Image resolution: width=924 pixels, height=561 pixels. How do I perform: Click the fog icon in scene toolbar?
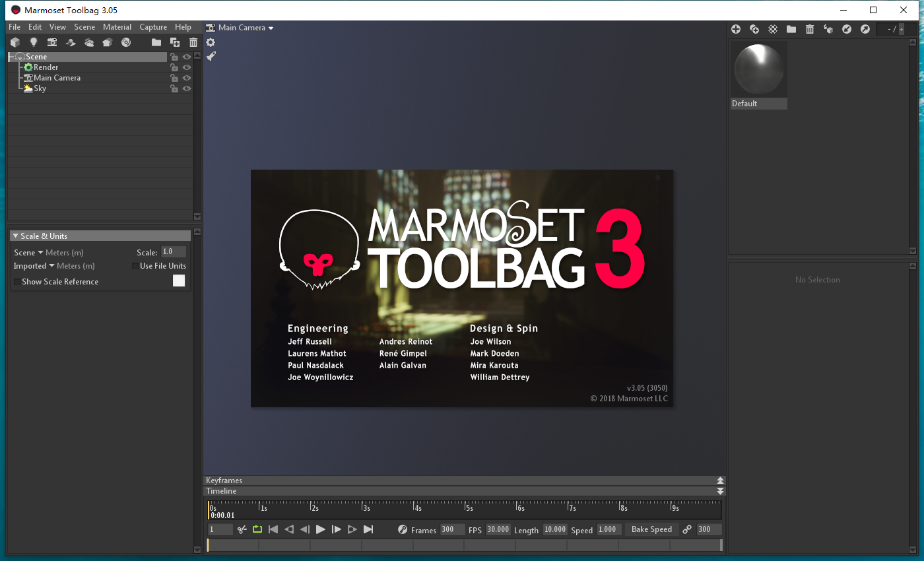click(89, 42)
